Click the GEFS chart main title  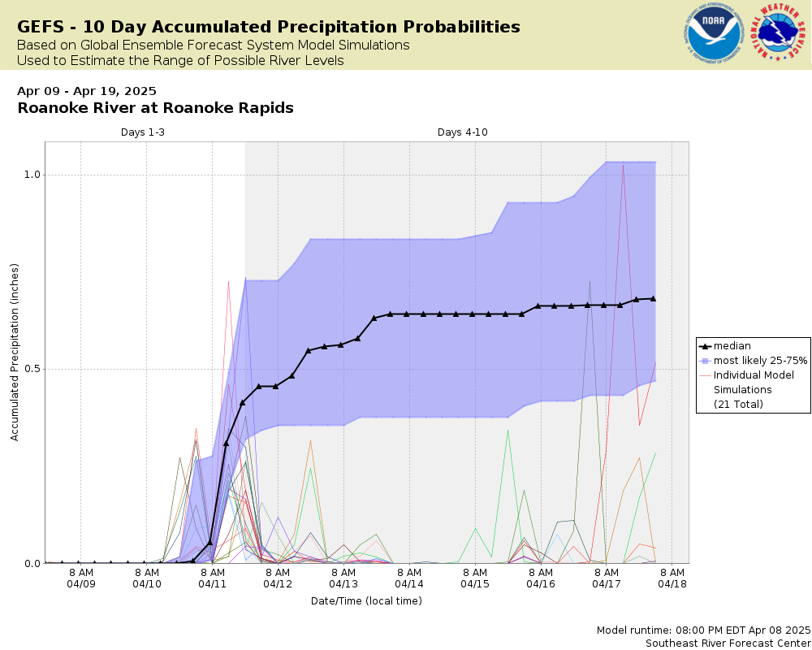point(269,27)
